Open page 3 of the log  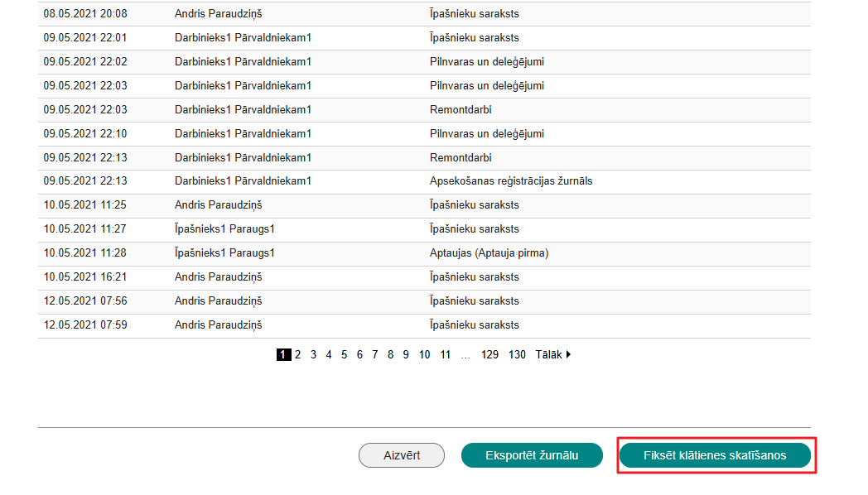point(313,354)
